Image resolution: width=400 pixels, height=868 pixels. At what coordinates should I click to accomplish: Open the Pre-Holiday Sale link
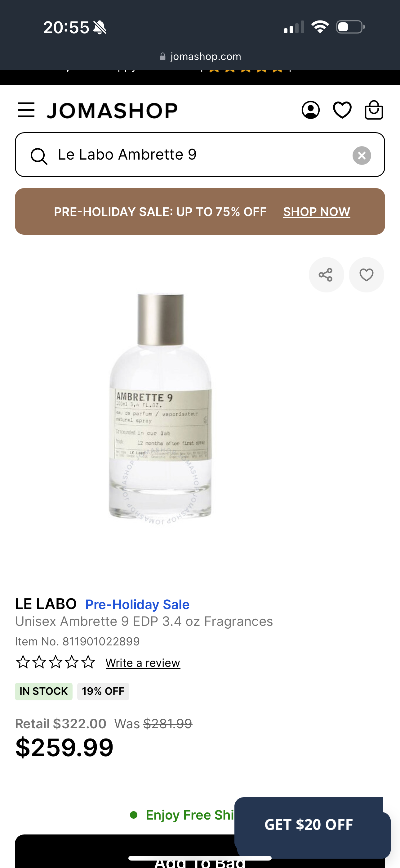(137, 604)
